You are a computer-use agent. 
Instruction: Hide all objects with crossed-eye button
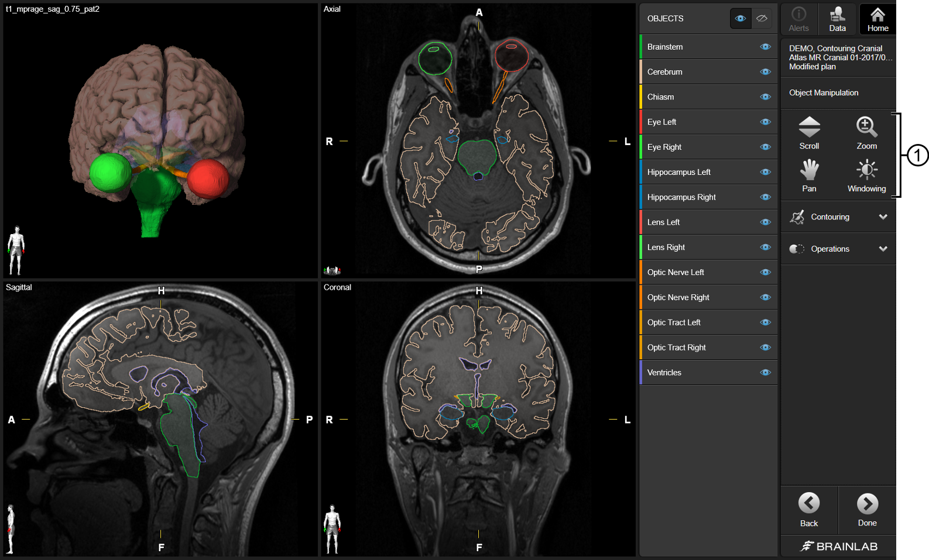coord(762,19)
